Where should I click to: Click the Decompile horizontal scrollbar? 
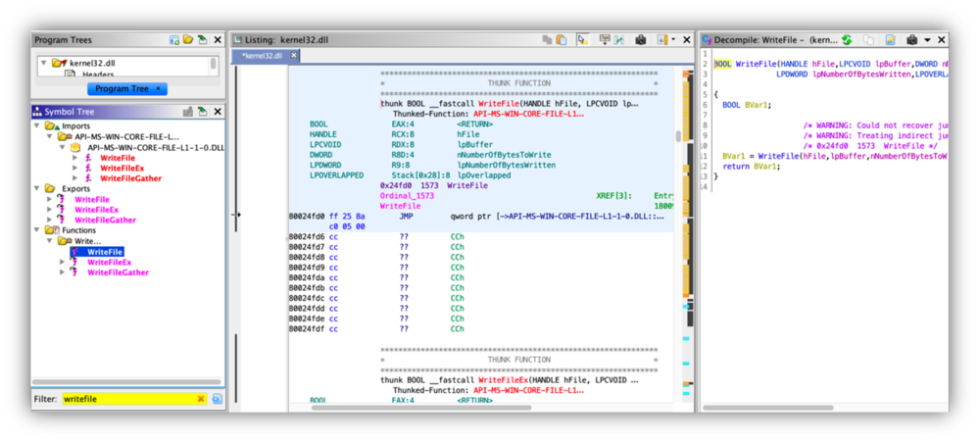767,408
